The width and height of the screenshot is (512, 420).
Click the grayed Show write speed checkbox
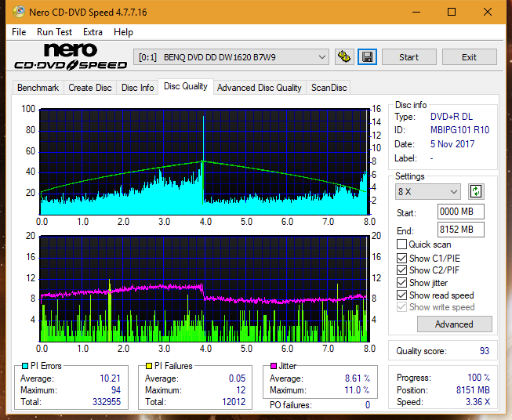pyautogui.click(x=401, y=307)
